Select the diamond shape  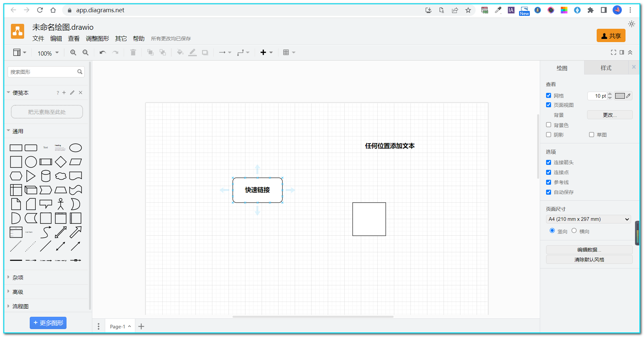(x=61, y=162)
